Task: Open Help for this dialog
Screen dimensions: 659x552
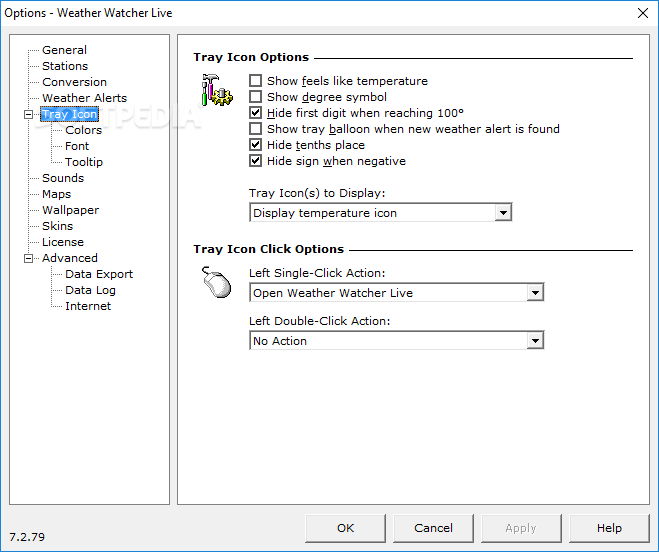Action: 609,528
